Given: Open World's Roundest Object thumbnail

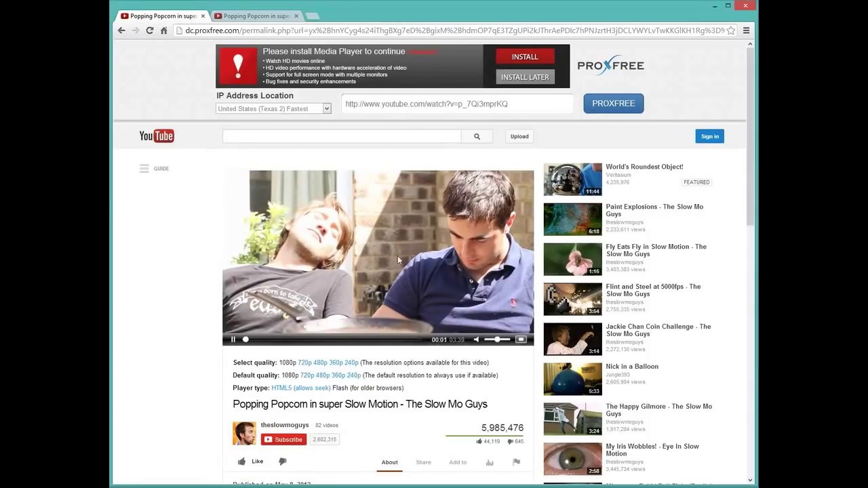Looking at the screenshot, I should pos(572,179).
